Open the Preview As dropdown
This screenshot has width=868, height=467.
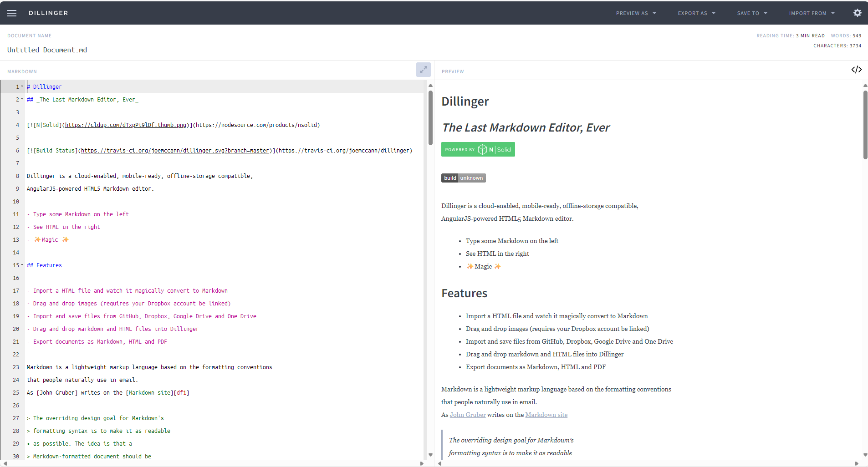coord(636,13)
